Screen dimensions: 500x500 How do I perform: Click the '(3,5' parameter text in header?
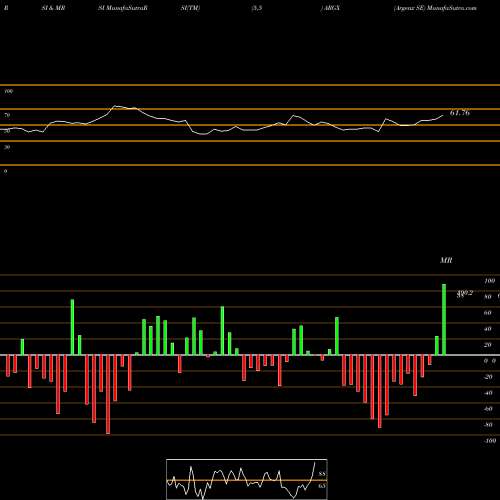point(257,8)
